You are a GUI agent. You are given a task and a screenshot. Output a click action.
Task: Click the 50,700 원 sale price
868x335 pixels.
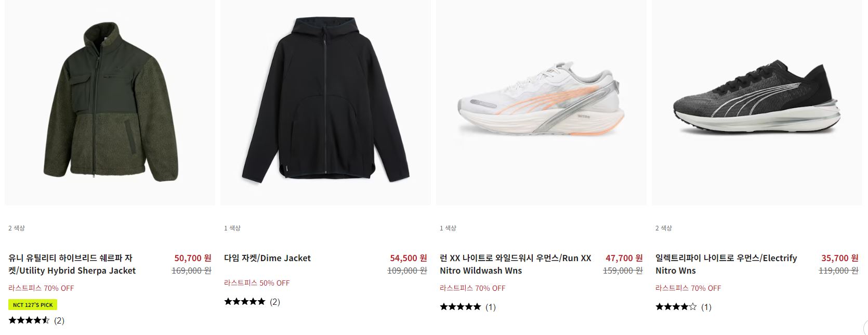click(193, 258)
